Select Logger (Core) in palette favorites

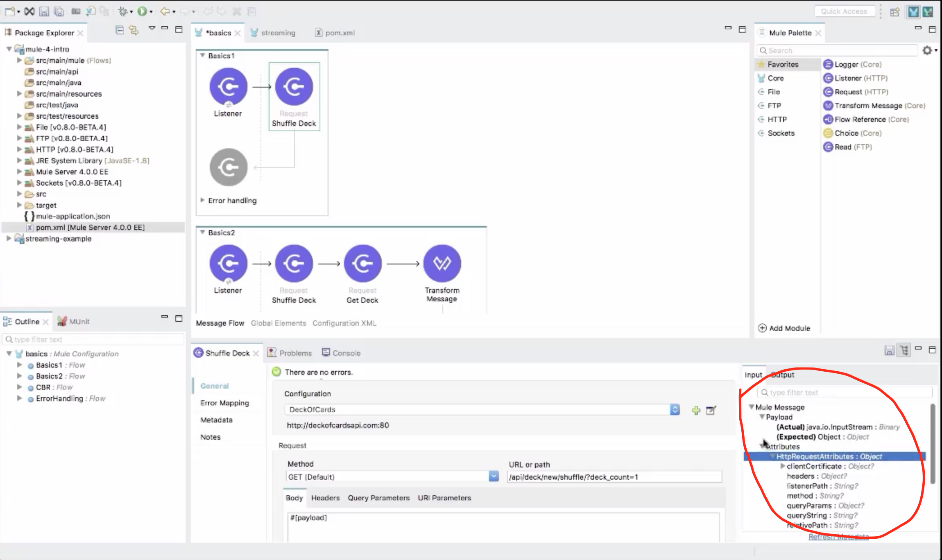tap(858, 64)
